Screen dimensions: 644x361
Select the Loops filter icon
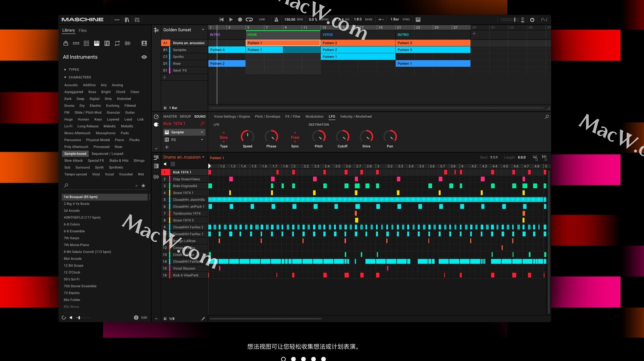(117, 43)
